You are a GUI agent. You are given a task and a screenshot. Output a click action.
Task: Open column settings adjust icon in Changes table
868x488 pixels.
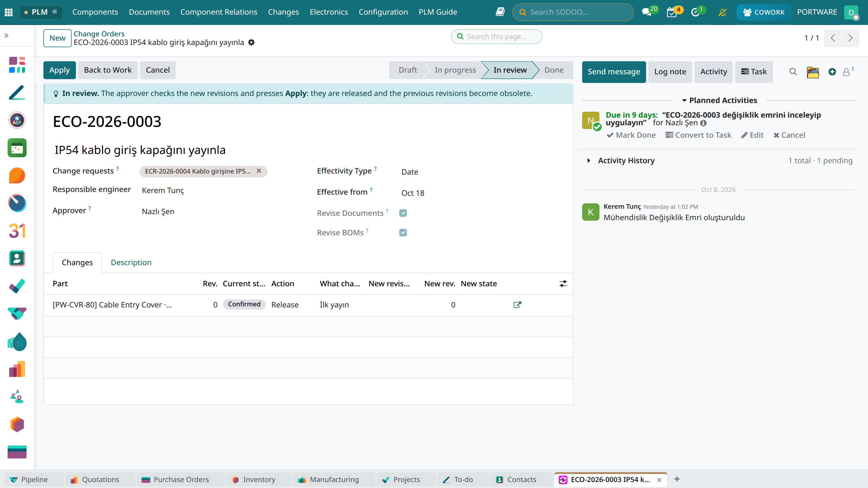563,284
